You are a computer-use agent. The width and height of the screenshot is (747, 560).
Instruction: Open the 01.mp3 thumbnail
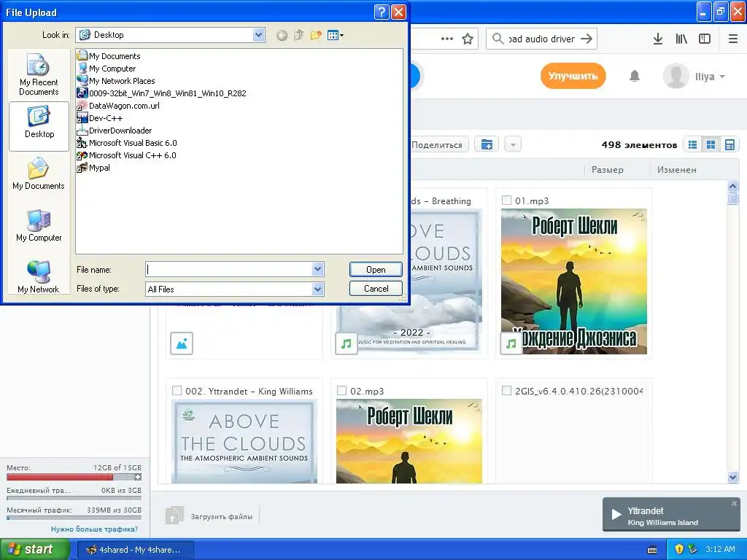tap(574, 281)
